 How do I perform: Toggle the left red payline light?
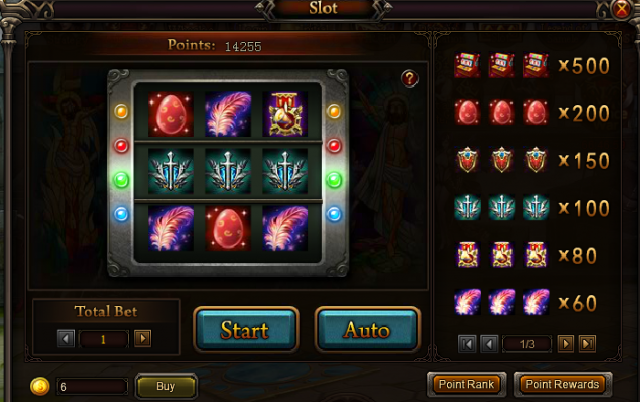pyautogui.click(x=121, y=146)
